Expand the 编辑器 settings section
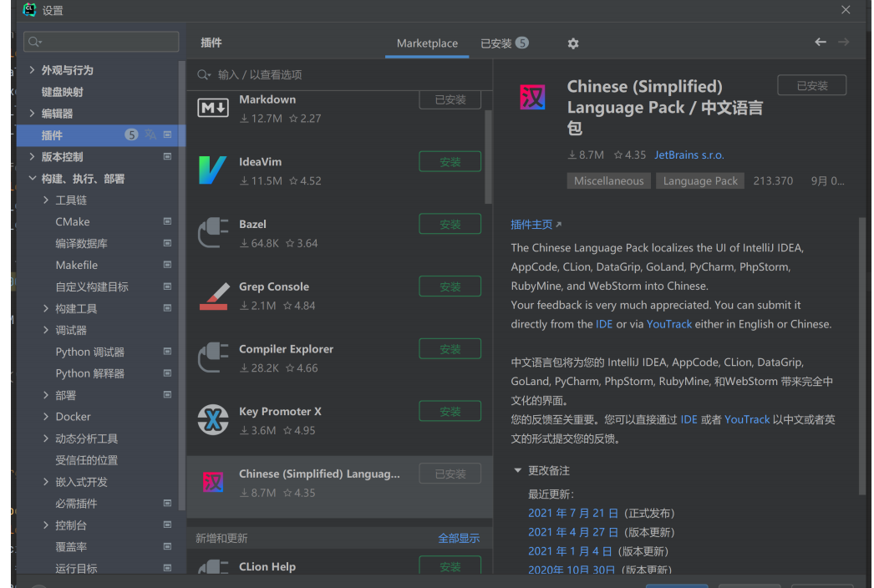 32,113
